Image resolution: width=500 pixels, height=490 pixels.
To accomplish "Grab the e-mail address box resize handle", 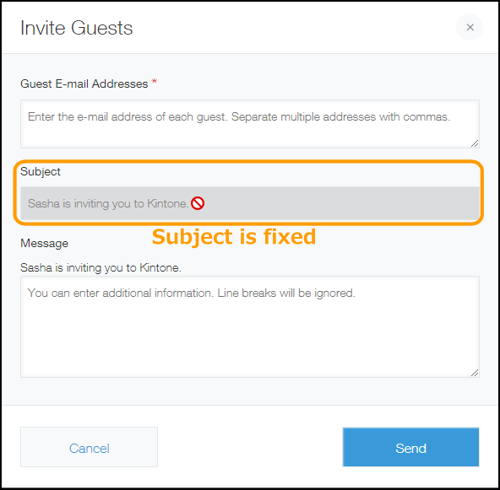I will 475,144.
